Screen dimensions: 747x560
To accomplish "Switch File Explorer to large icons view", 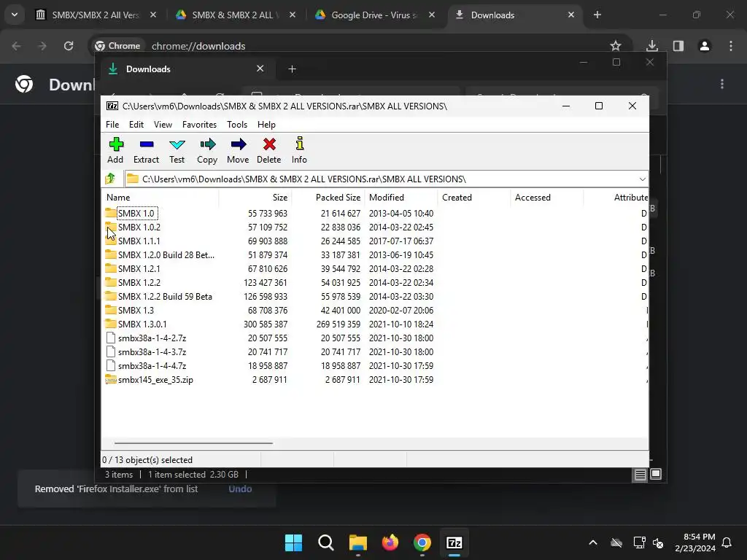I will tap(656, 474).
